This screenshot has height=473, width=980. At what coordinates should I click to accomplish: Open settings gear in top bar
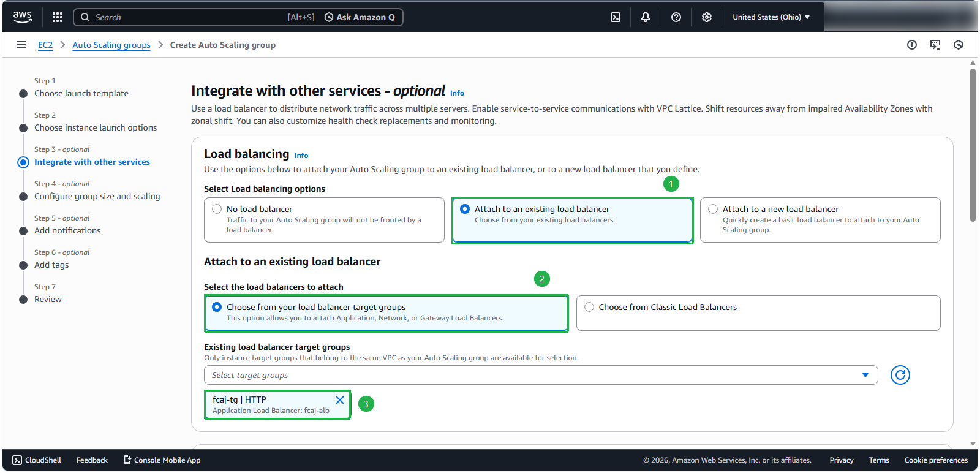707,17
